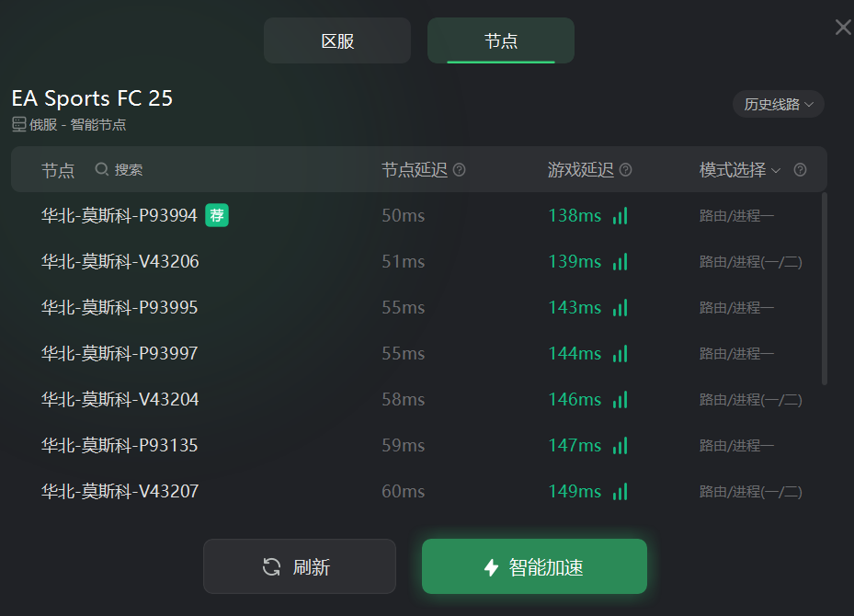
Task: Click the search magnifier icon
Action: (x=102, y=169)
